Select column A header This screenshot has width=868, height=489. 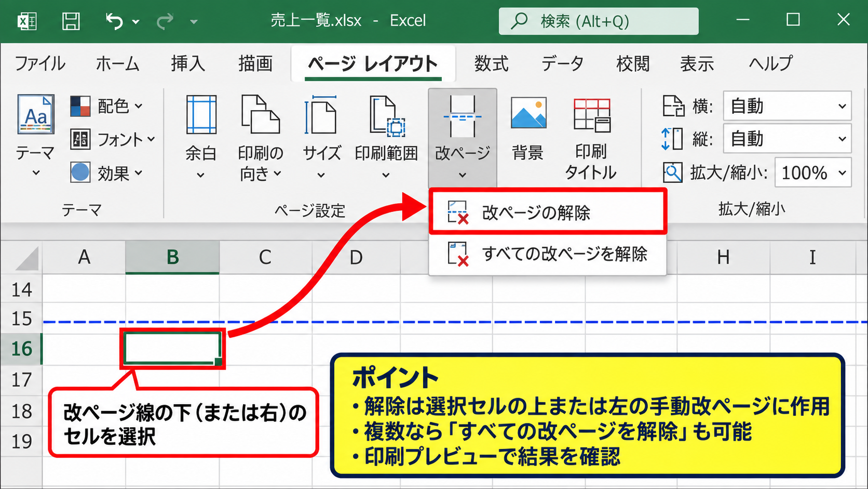coord(84,257)
